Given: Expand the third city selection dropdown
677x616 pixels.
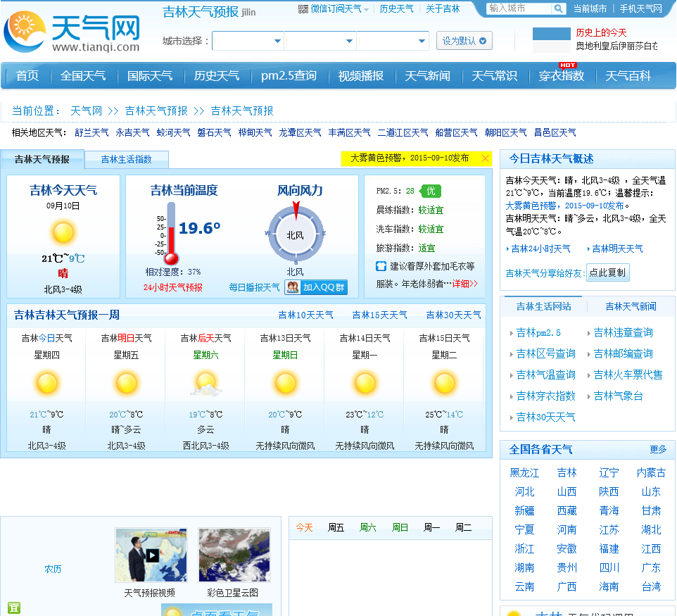Looking at the screenshot, I should [x=393, y=42].
